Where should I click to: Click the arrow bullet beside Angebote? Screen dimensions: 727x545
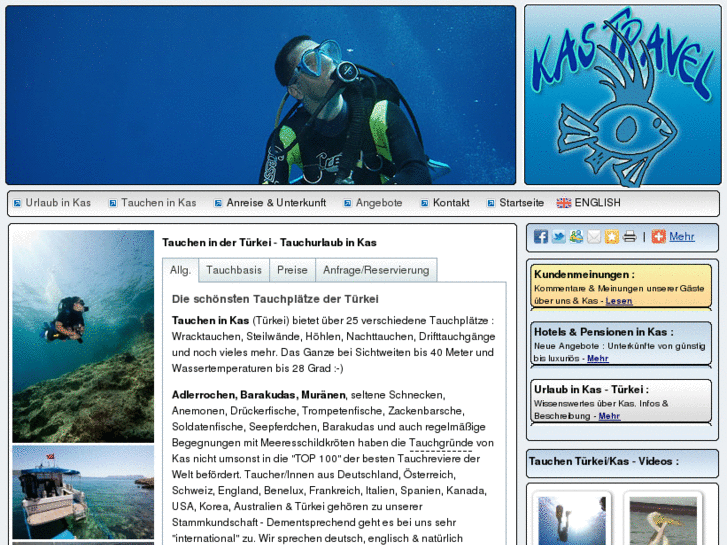347,203
